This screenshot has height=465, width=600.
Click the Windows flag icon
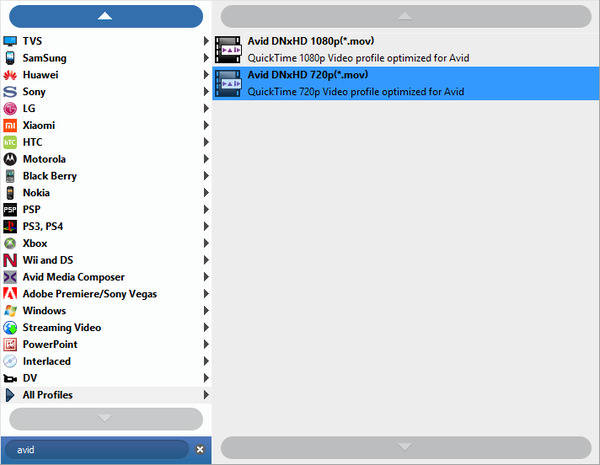click(x=10, y=310)
